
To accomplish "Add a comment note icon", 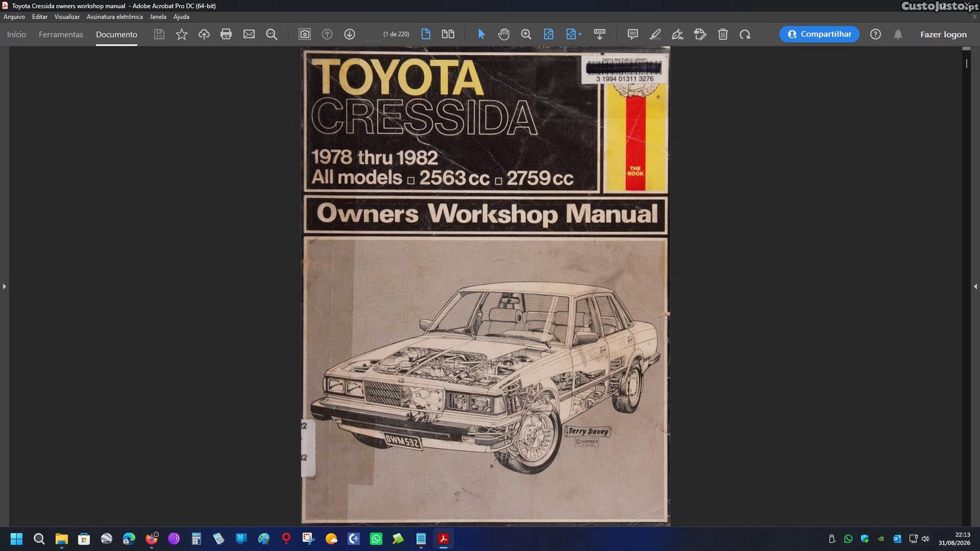I will [x=632, y=34].
